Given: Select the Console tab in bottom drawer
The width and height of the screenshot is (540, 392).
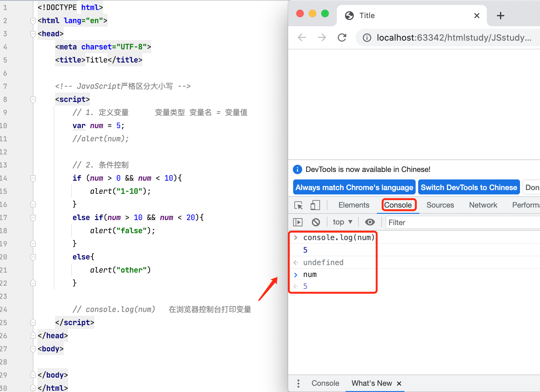Looking at the screenshot, I should point(325,383).
